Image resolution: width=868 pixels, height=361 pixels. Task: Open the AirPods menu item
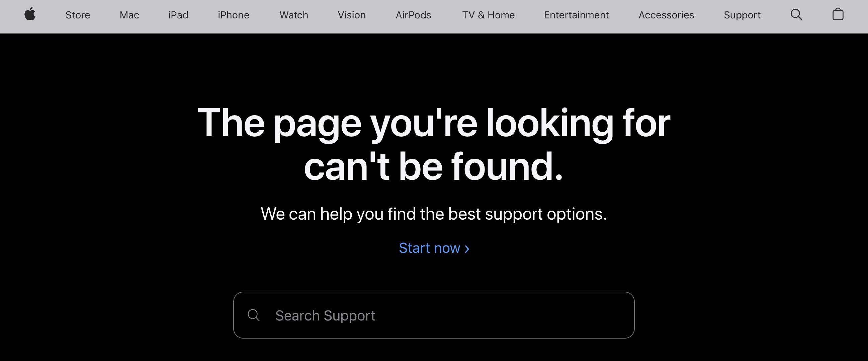[413, 15]
